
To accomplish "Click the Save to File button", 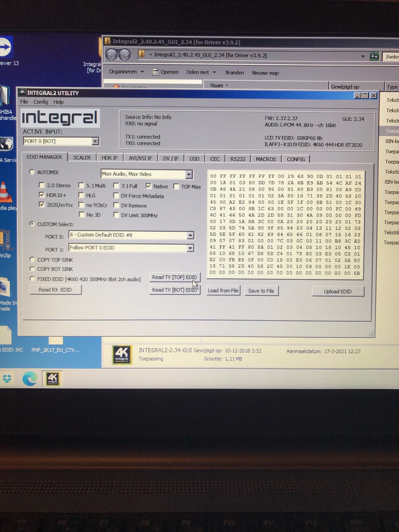I will [x=261, y=291].
